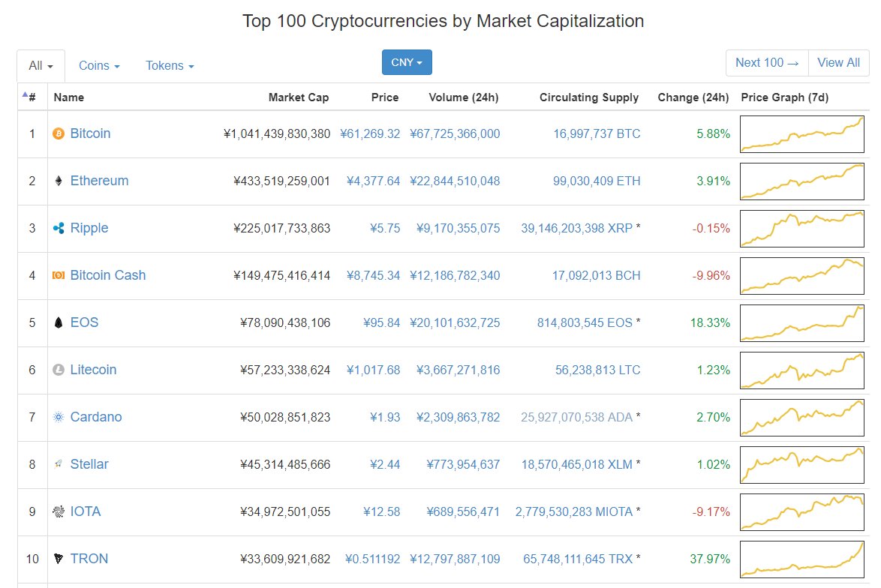Click the View All button
This screenshot has height=588, width=881.
tap(838, 63)
